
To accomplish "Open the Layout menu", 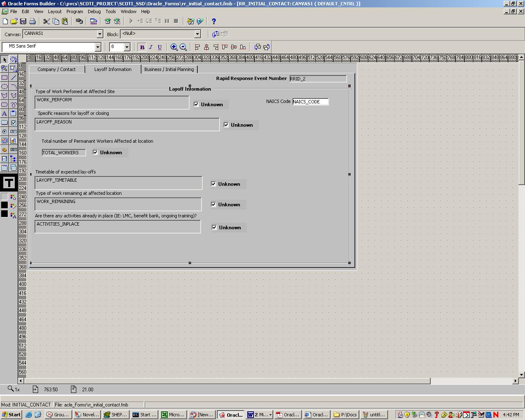I will coord(55,11).
